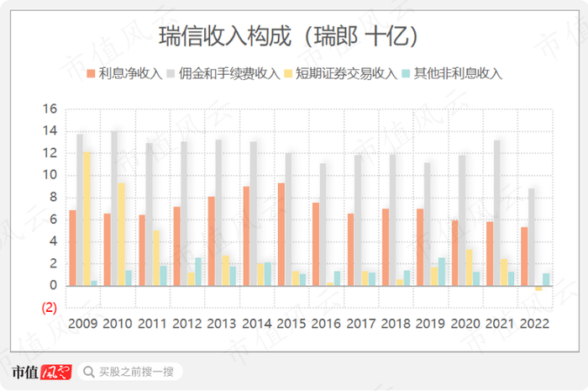Click the orange 利息净收入 legend swatch
This screenshot has height=391, width=588.
(91, 73)
